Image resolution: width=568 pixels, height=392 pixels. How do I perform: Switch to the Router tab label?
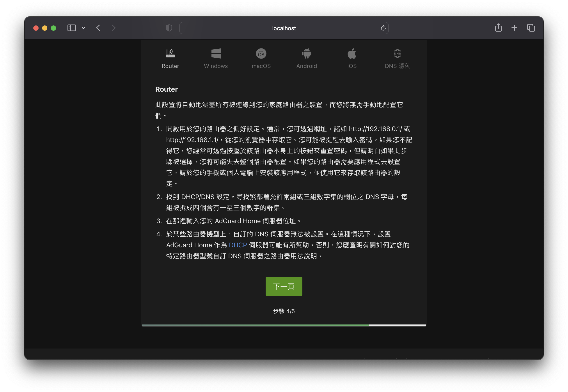click(170, 66)
